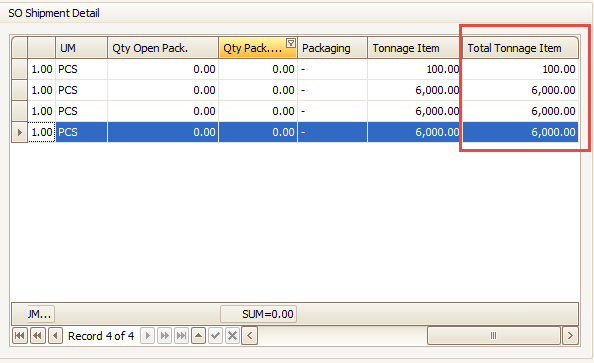Sort by Packaging column header

(x=332, y=48)
